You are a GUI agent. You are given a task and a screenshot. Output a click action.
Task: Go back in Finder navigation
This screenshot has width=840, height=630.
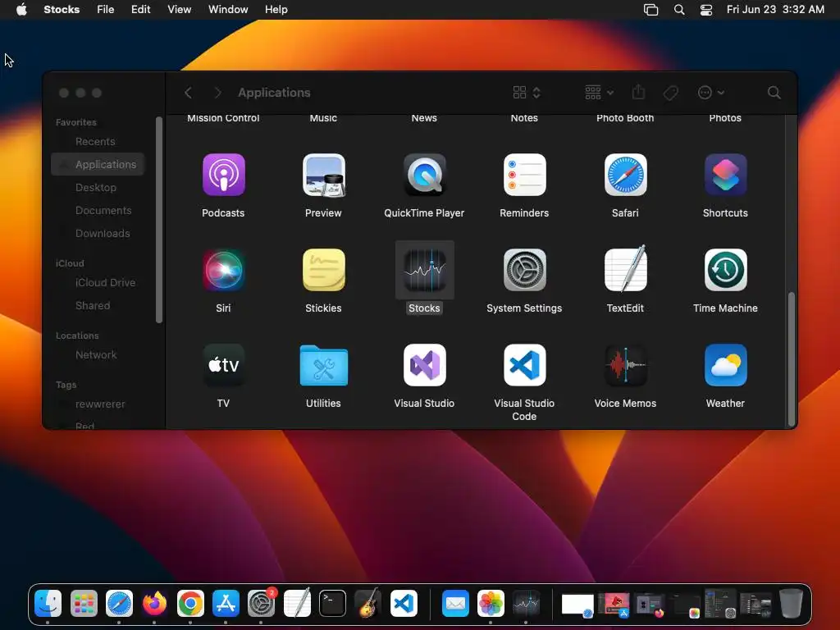[x=188, y=93]
